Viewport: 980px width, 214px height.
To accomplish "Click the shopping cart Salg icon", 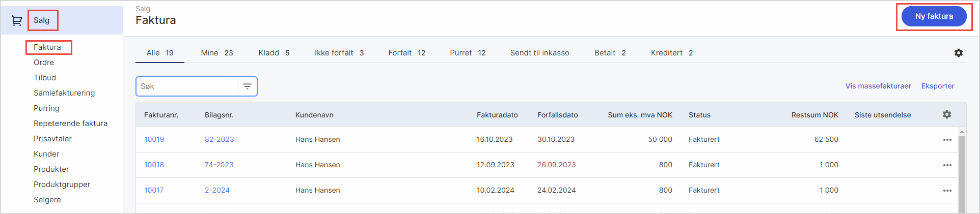I will pyautogui.click(x=17, y=20).
